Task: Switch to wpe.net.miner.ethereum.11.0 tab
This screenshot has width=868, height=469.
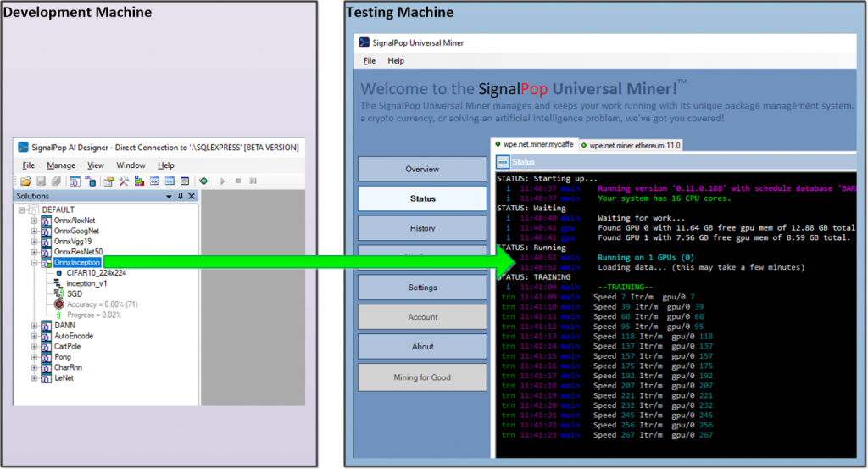Action: [x=631, y=145]
